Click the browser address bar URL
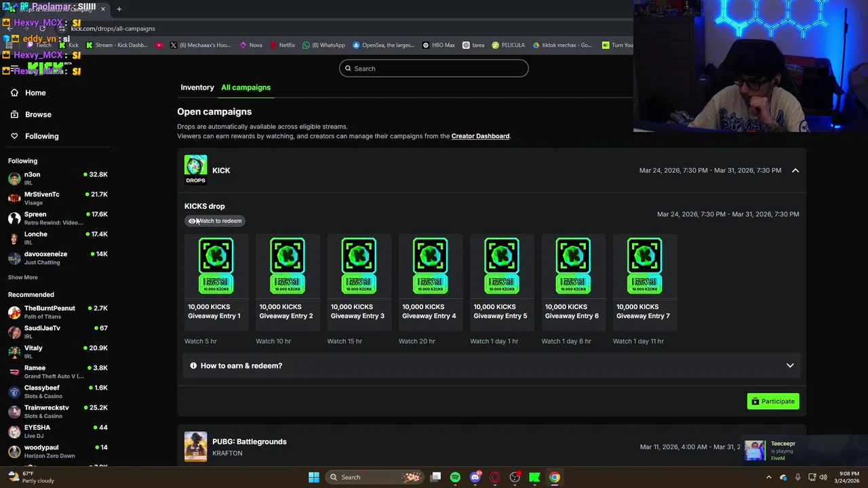The width and height of the screenshot is (868, 488). click(x=113, y=28)
